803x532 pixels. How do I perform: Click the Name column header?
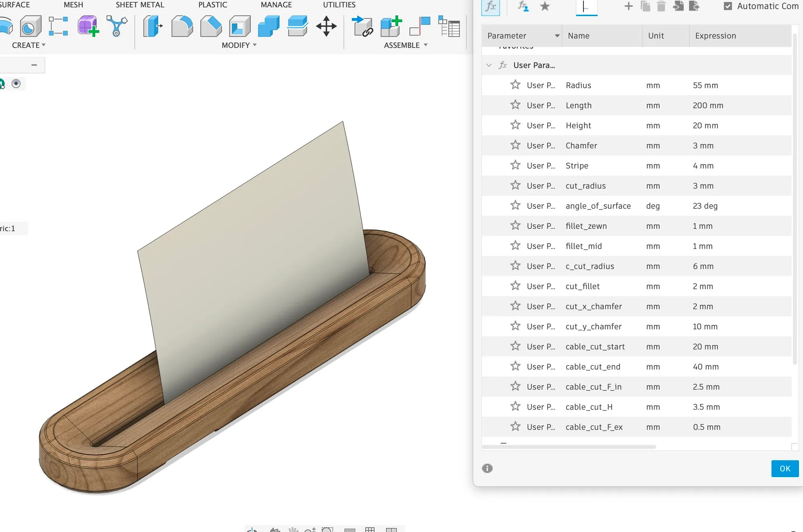click(x=602, y=36)
